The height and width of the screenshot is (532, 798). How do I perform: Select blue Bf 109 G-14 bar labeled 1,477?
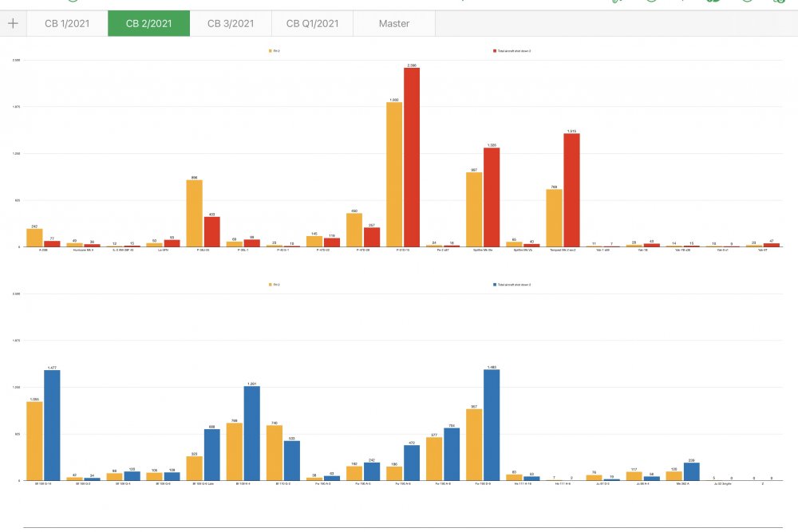click(x=52, y=425)
